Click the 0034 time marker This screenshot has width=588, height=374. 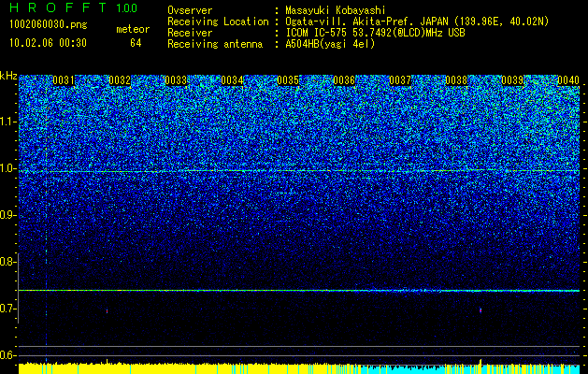(232, 80)
